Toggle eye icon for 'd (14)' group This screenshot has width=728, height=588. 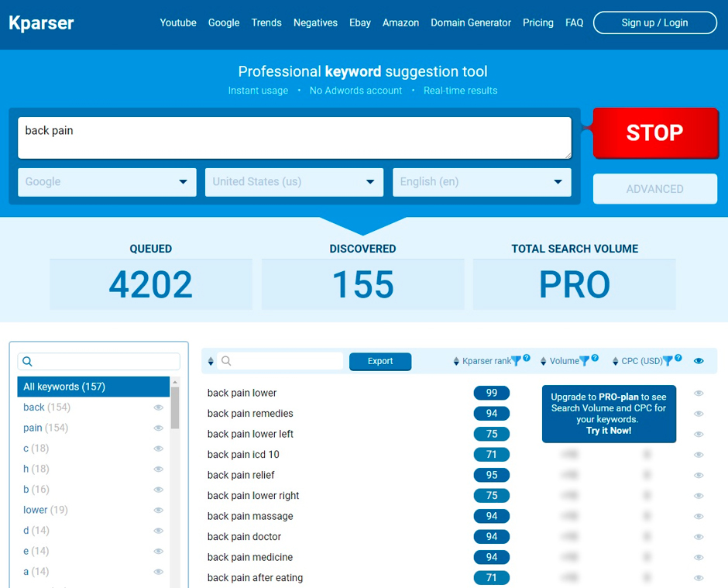[158, 531]
